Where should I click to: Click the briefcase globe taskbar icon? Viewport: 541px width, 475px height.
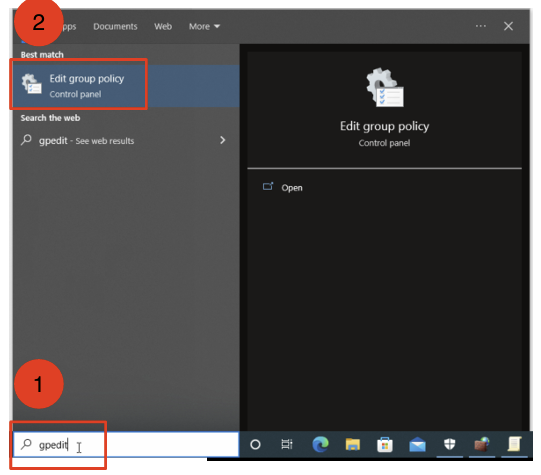(482, 444)
